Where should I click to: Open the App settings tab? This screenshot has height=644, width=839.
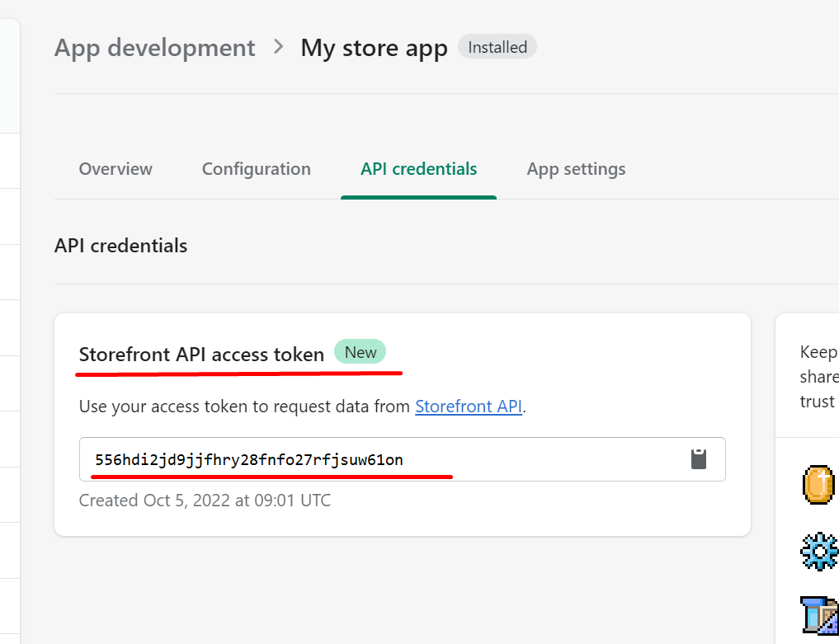(577, 169)
